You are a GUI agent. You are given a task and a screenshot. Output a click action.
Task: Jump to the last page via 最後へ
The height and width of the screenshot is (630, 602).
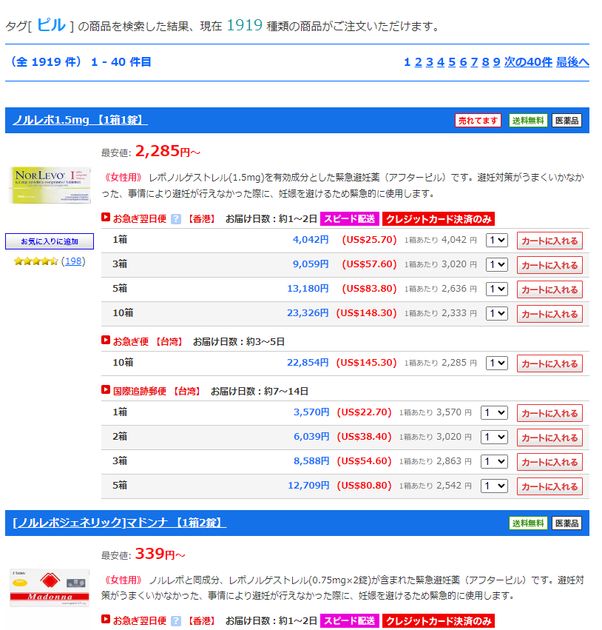[x=573, y=62]
